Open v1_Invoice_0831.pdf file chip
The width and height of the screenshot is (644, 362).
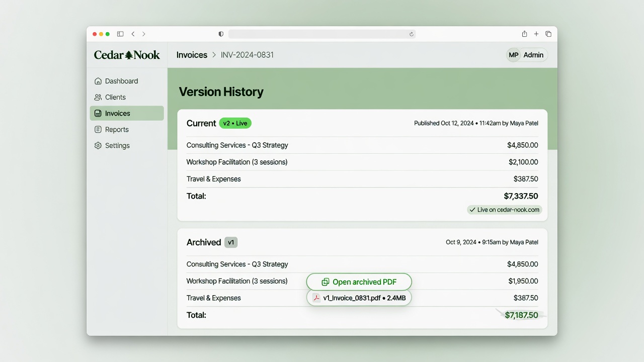(359, 298)
